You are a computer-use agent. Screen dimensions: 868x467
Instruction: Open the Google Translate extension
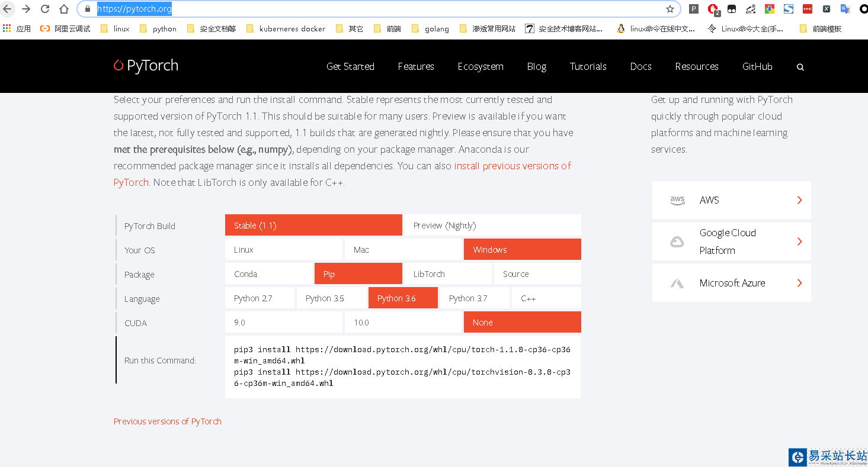pos(845,9)
